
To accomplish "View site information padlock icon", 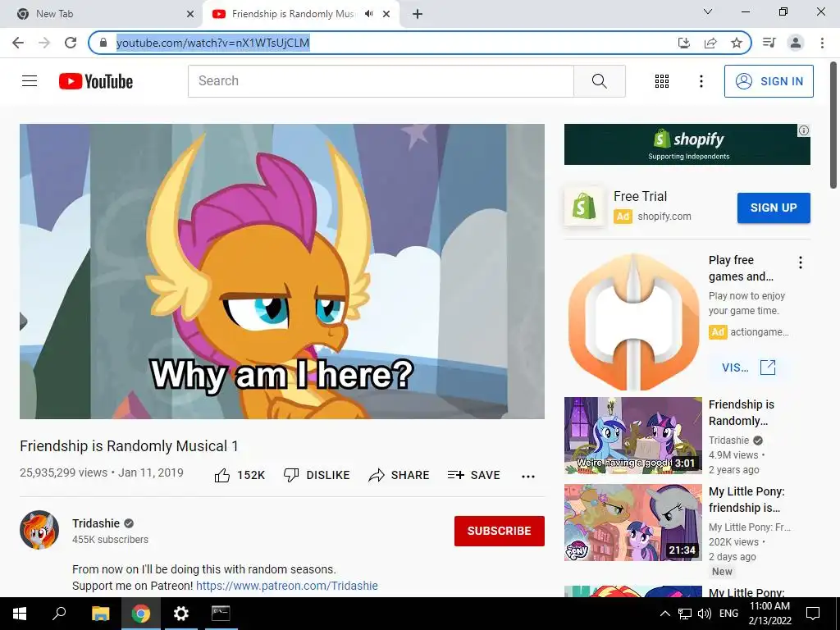I will (x=103, y=43).
